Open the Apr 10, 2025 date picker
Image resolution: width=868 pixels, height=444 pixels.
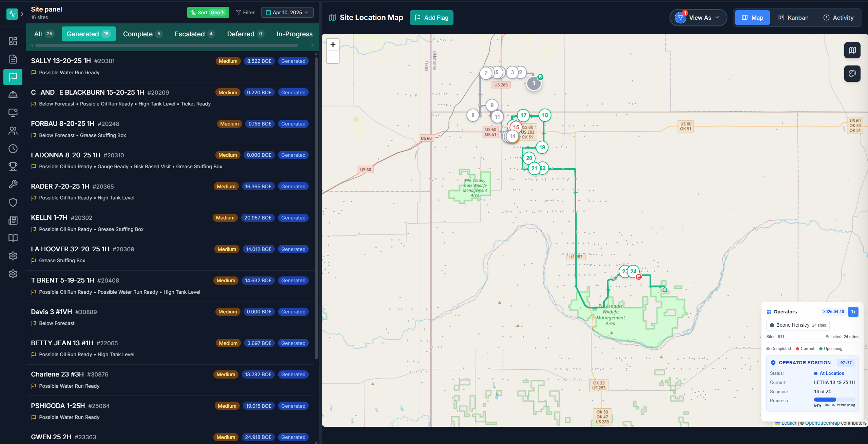pyautogui.click(x=287, y=12)
